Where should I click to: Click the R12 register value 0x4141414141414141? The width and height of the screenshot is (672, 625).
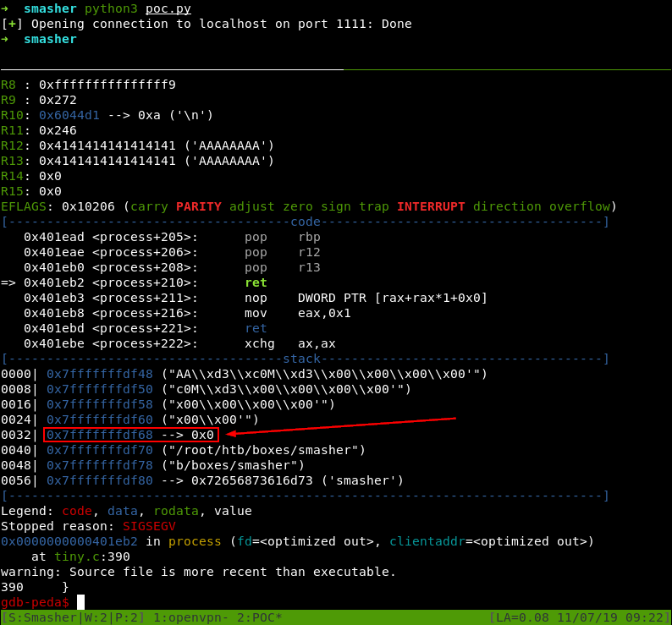pyautogui.click(x=107, y=145)
